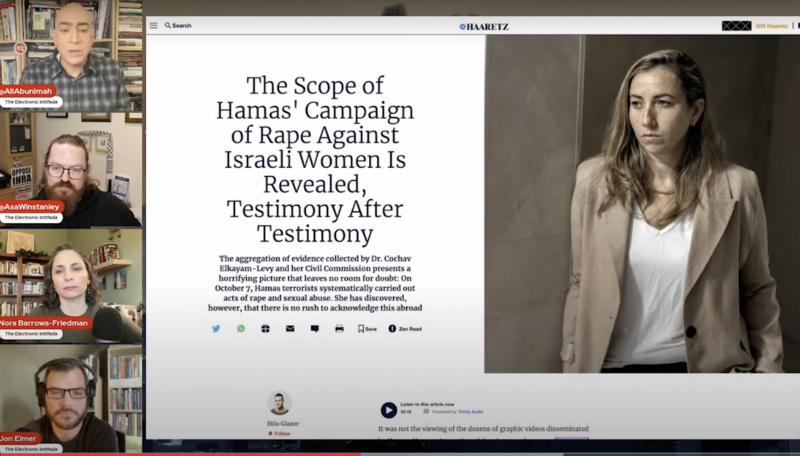Save the article with bookmark icon

click(x=367, y=328)
